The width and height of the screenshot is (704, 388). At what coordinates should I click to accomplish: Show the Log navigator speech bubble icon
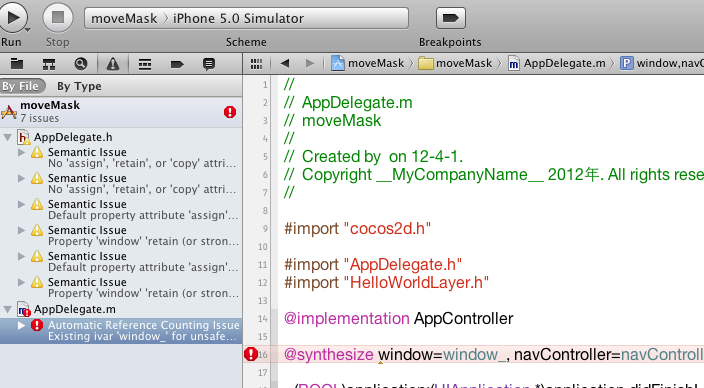pyautogui.click(x=209, y=64)
